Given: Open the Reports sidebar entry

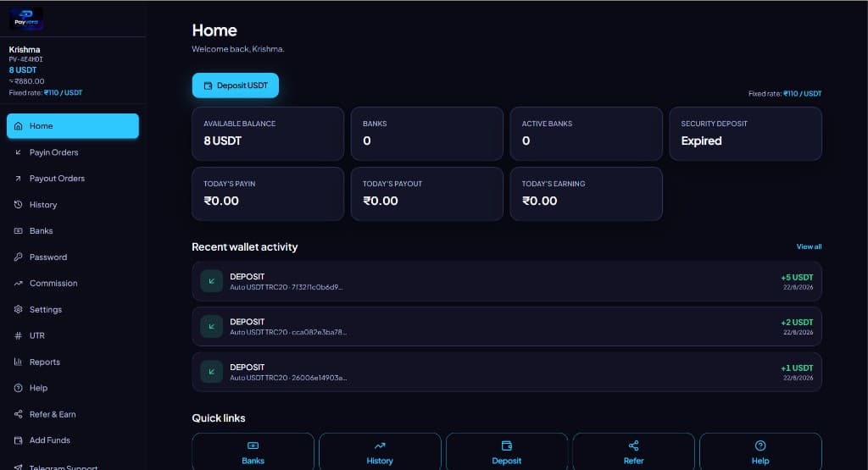Looking at the screenshot, I should point(73,362).
